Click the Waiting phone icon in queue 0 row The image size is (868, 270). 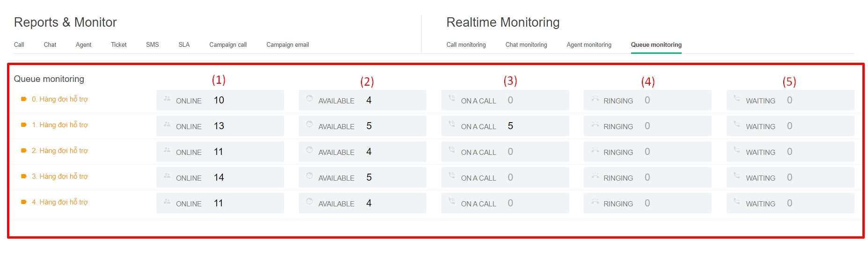pos(736,98)
